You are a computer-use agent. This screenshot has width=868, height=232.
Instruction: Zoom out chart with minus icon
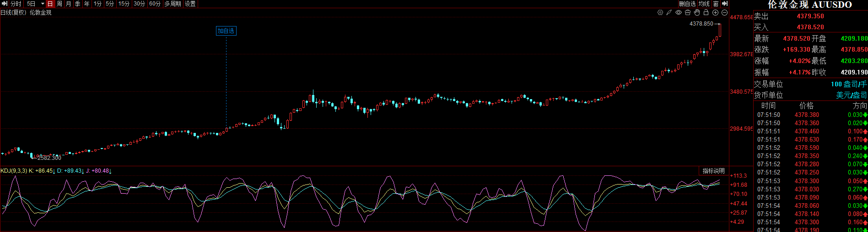[724, 13]
